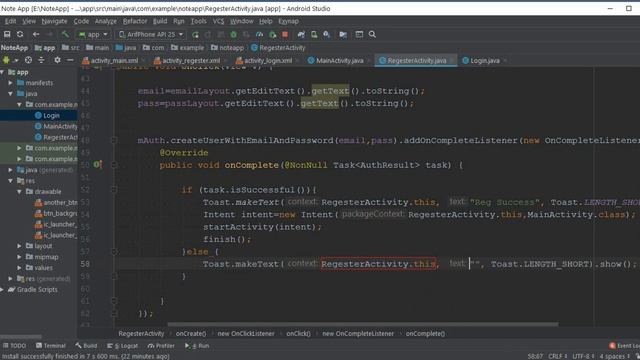Viewport: 640px width, 360px height.
Task: Open the VCS menu
Action: point(218,21)
